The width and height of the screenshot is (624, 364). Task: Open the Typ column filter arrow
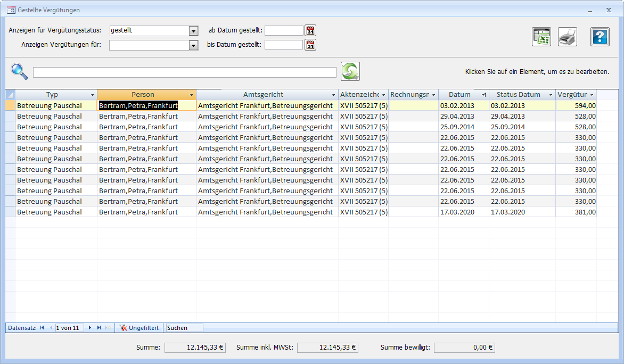coord(92,95)
